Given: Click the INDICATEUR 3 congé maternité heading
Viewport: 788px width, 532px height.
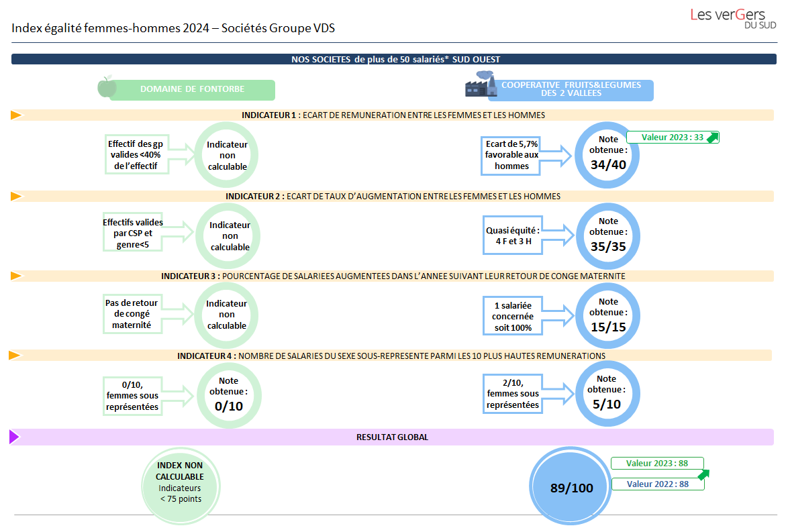Looking at the screenshot, I should coord(393,276).
